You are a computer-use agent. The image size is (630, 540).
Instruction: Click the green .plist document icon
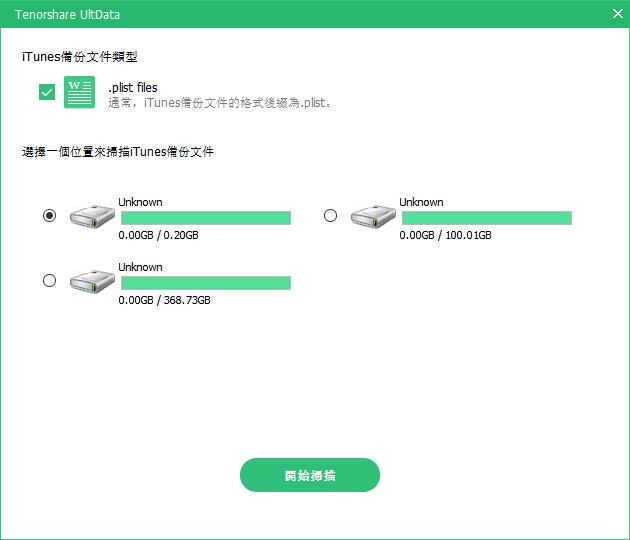tap(80, 92)
